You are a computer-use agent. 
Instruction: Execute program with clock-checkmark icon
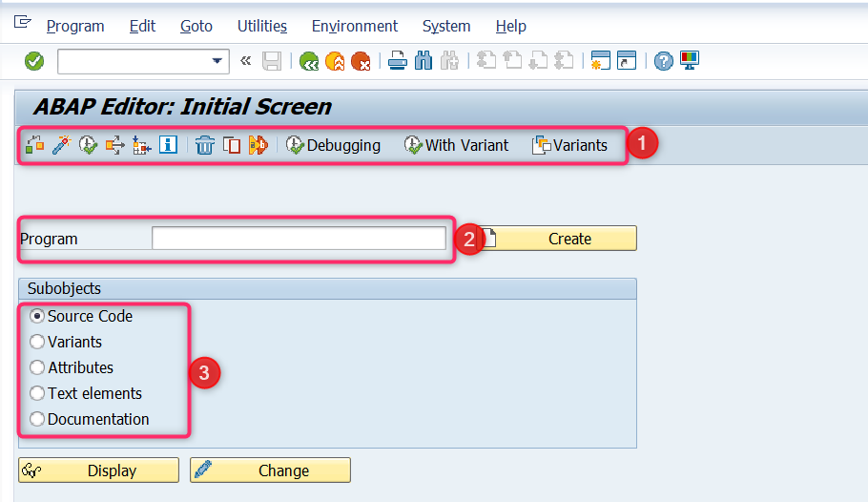coord(88,145)
